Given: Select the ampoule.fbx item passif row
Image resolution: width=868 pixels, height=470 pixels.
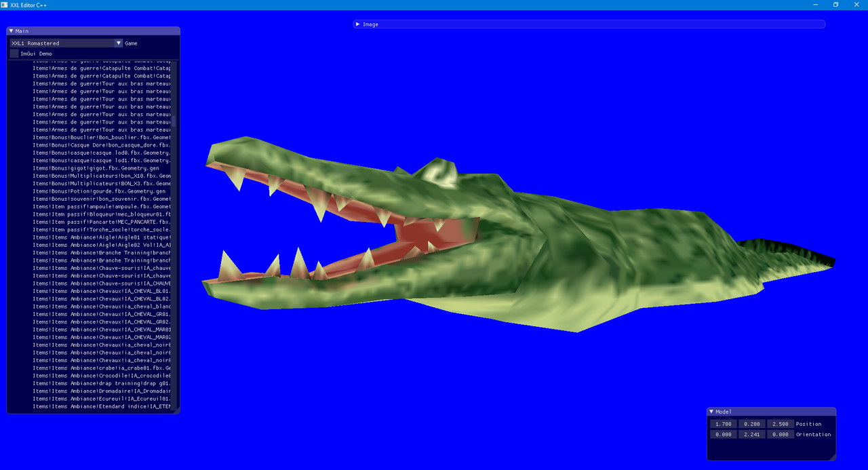Looking at the screenshot, I should coord(102,207).
